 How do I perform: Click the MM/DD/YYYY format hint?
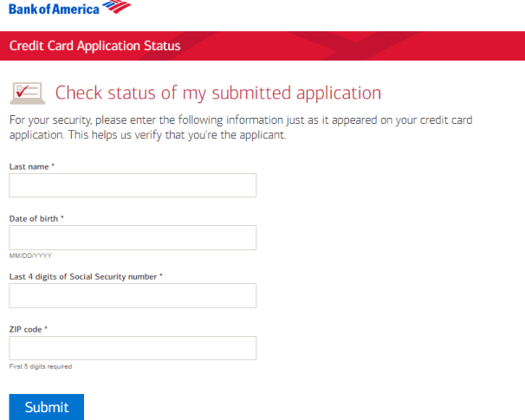[30, 255]
